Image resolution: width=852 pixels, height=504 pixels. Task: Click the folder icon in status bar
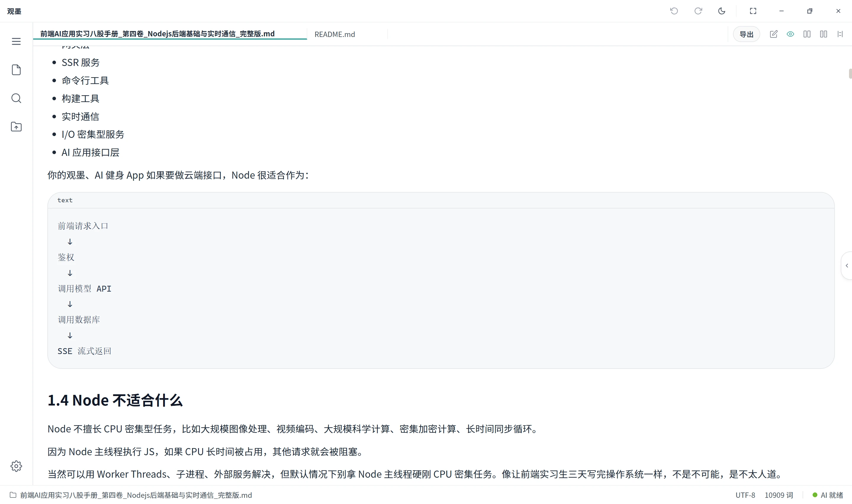[13, 495]
